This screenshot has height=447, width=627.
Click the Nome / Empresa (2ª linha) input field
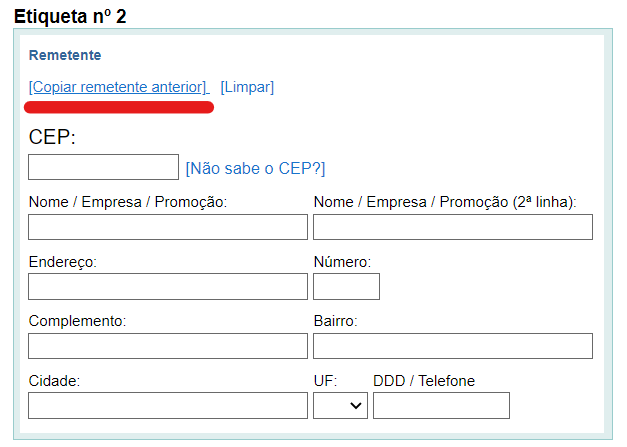click(452, 227)
